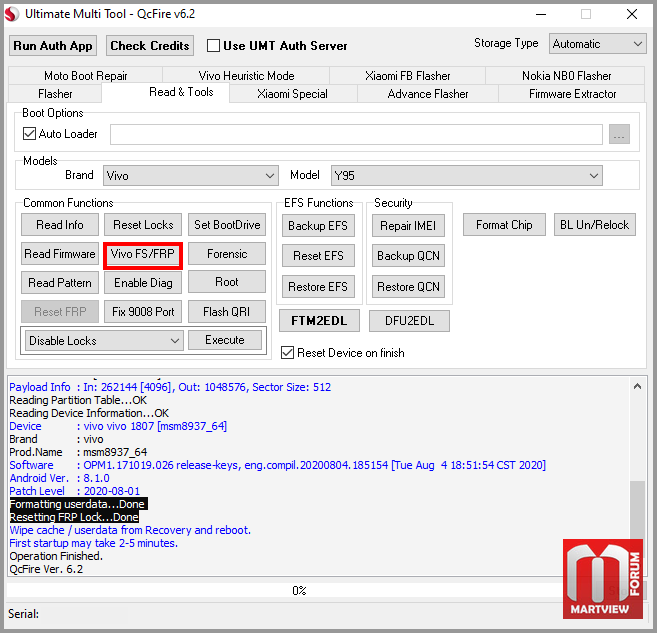Click the Root button
The width and height of the screenshot is (657, 633).
(227, 282)
